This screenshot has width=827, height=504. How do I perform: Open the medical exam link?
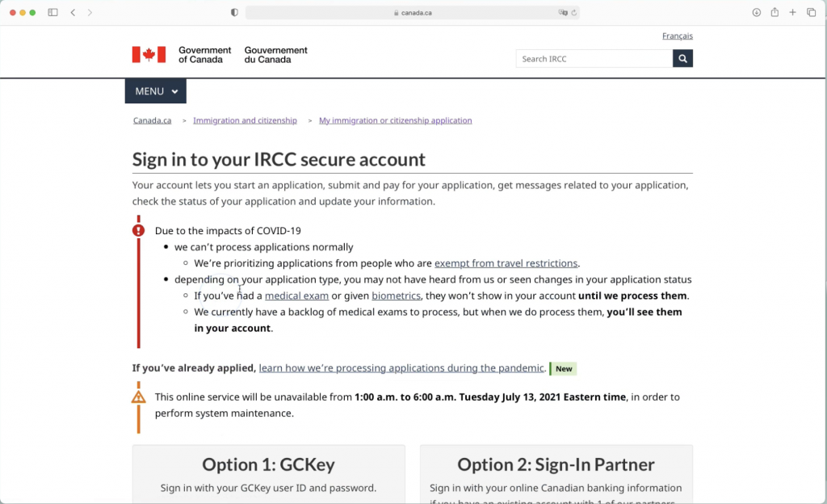296,296
